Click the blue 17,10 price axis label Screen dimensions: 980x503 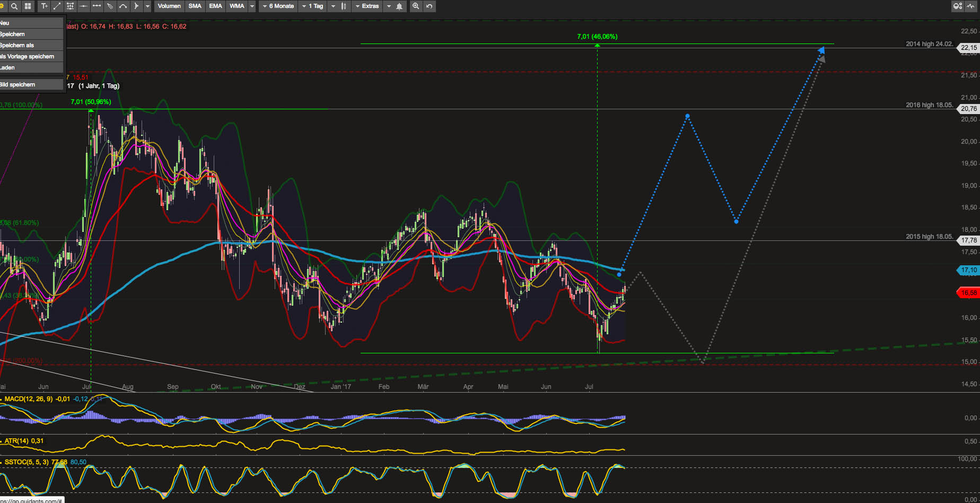[968, 270]
